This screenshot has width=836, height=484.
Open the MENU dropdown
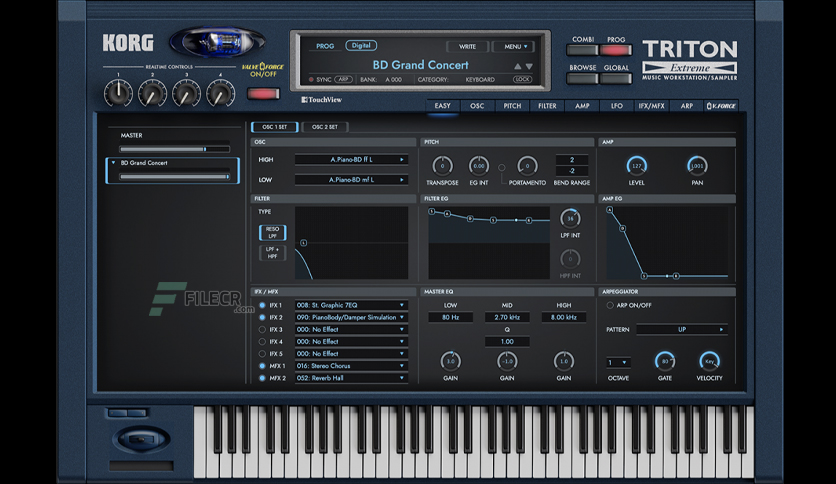point(512,47)
